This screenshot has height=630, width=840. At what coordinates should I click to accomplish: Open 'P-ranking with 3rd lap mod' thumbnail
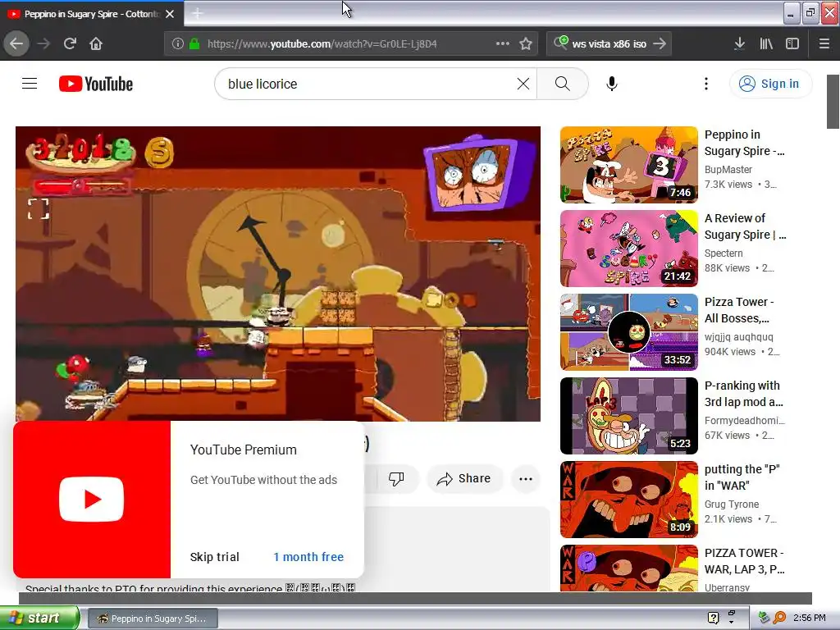pos(629,416)
